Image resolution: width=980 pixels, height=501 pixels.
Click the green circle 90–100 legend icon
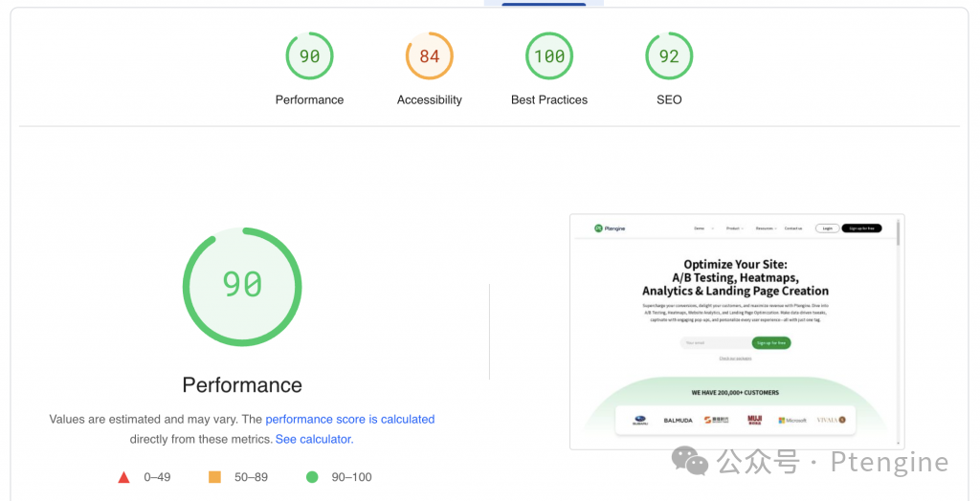coord(312,477)
